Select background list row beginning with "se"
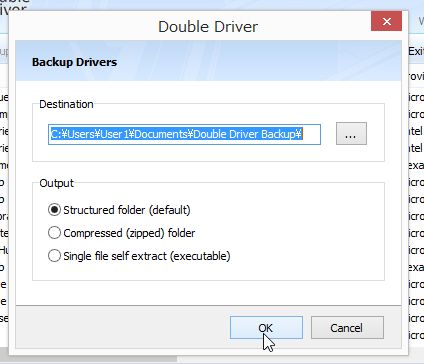The height and width of the screenshot is (364, 424). point(4,318)
